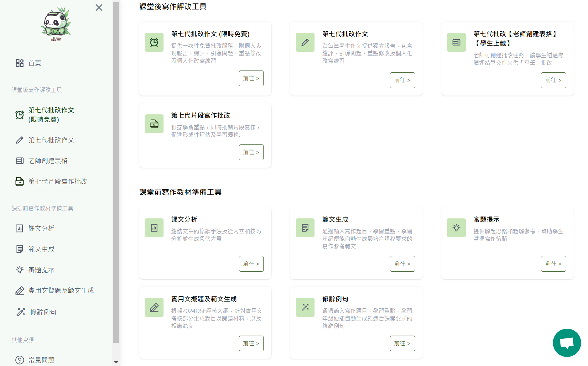Open the live chat bubble icon
Viewport: 588px width, 366px height.
(x=567, y=343)
